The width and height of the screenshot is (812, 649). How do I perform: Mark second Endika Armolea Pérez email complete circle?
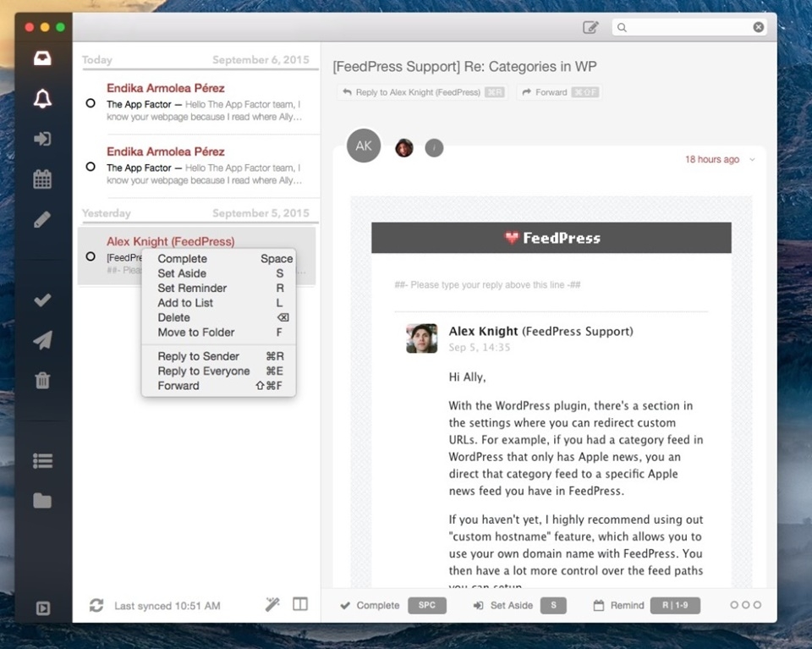[91, 167]
